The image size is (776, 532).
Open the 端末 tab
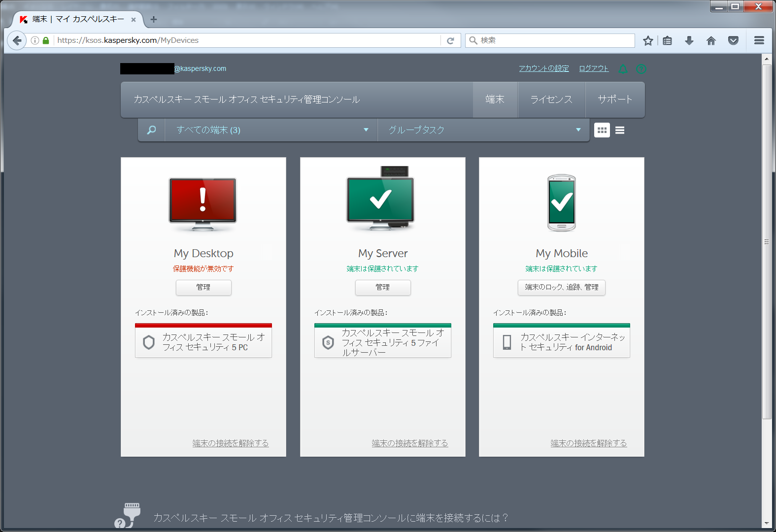click(495, 100)
